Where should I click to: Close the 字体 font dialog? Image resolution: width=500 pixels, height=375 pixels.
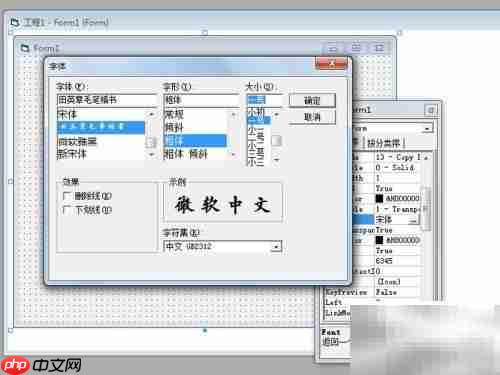332,63
